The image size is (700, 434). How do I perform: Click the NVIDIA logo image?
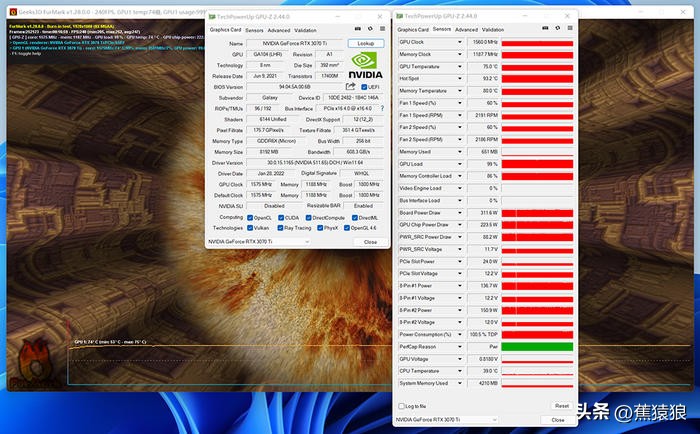pos(365,66)
